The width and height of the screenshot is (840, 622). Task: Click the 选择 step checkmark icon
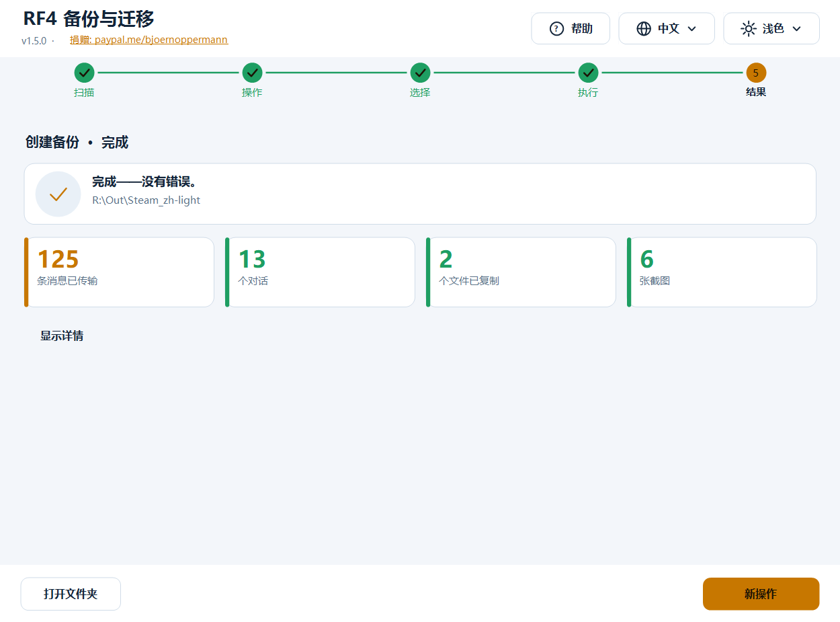pyautogui.click(x=420, y=73)
